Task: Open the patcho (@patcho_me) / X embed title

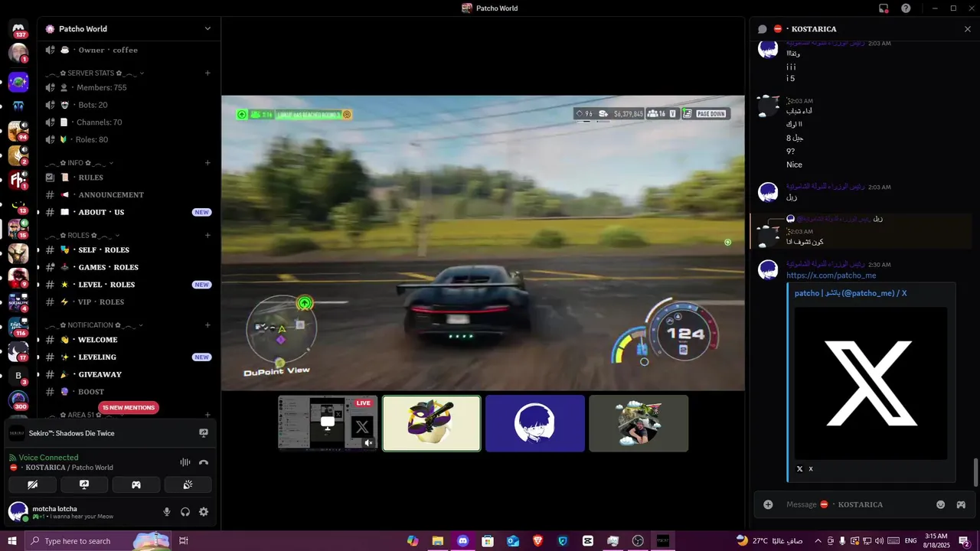Action: click(x=851, y=293)
